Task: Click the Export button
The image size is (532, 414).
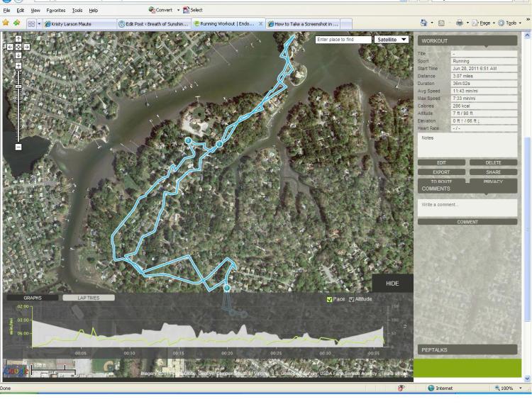Action: point(441,172)
